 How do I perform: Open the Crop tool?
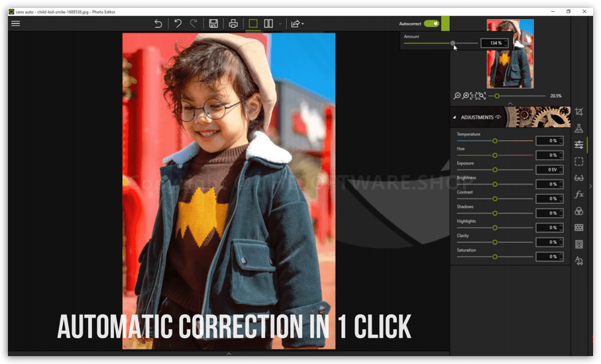pos(578,112)
